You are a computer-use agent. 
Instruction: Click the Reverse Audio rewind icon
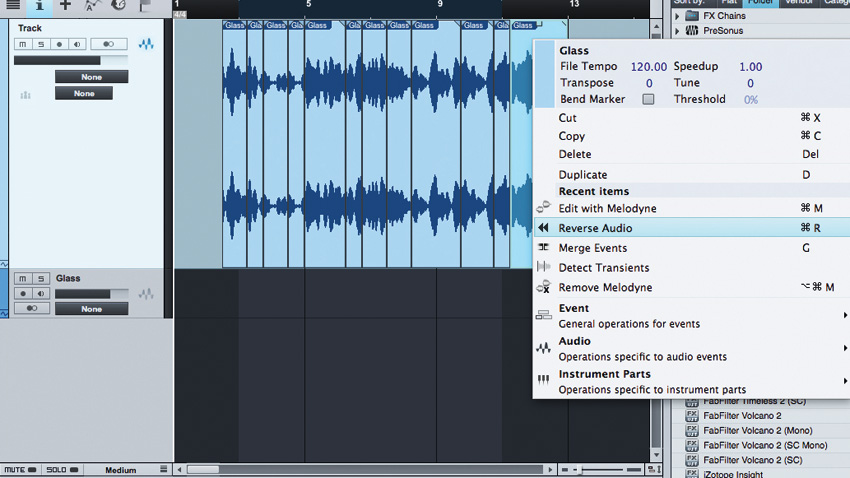click(543, 228)
